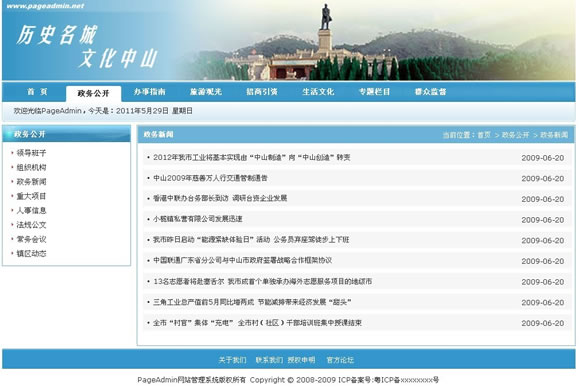The height and width of the screenshot is (390, 580).
Task: Open the 专题栏目 menu item
Action: 374,92
